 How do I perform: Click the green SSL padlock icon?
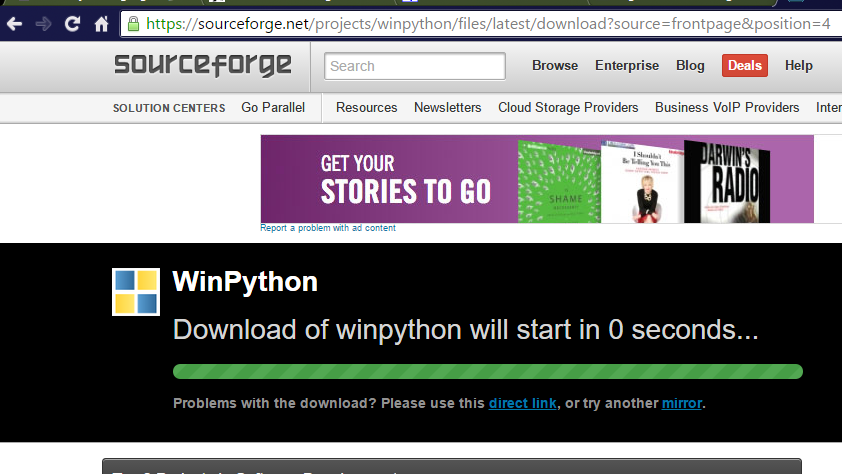pyautogui.click(x=134, y=23)
